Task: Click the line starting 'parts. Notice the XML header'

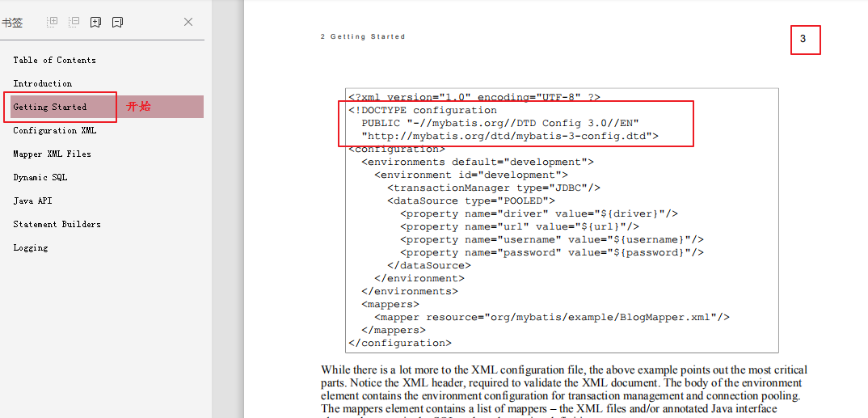Action: (x=562, y=383)
